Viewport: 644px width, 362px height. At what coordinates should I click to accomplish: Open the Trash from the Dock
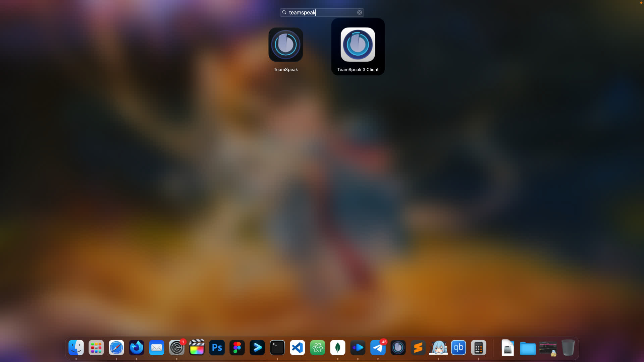click(x=568, y=348)
